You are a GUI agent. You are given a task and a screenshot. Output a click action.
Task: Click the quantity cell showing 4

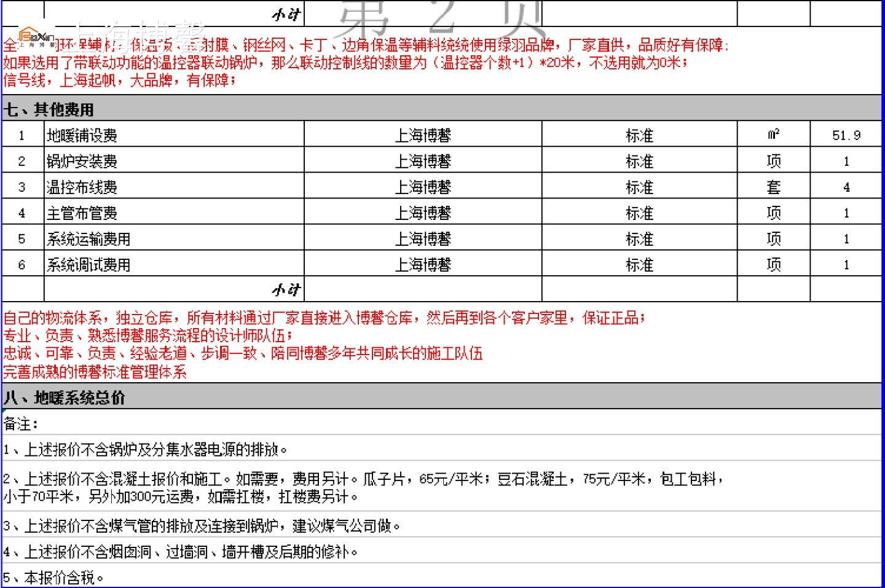tap(846, 187)
